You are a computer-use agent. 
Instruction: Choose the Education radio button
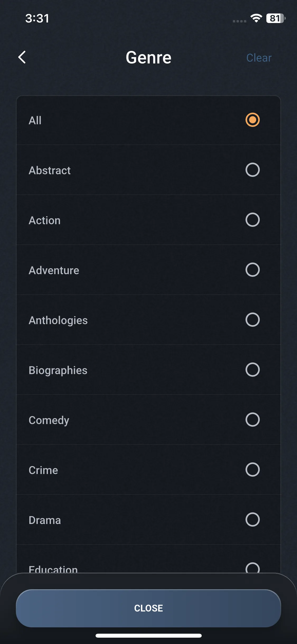pos(252,568)
